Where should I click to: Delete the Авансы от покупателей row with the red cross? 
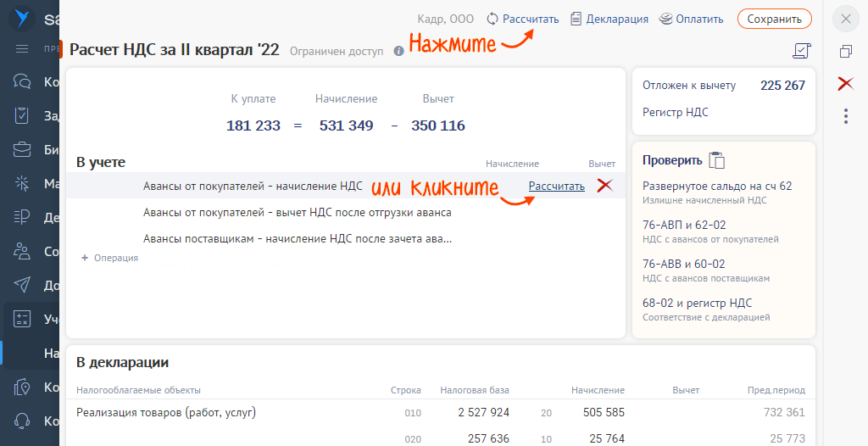pos(604,186)
